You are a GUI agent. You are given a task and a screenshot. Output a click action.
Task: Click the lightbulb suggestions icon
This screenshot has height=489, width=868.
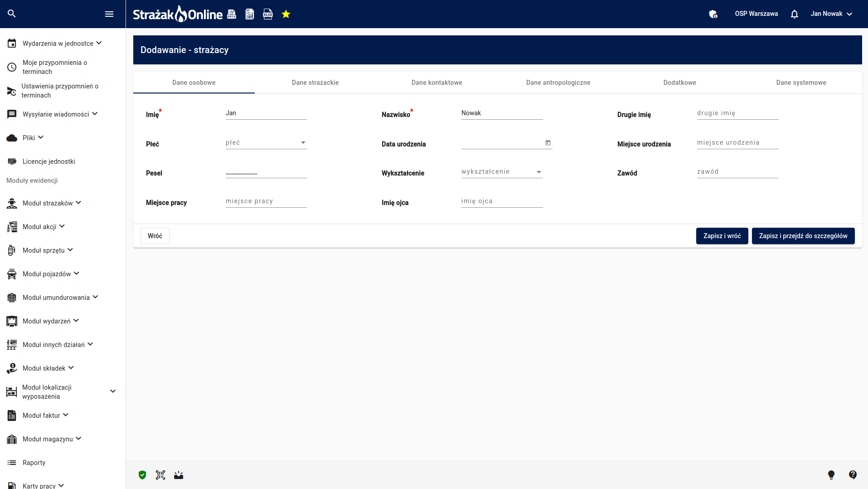click(x=831, y=475)
